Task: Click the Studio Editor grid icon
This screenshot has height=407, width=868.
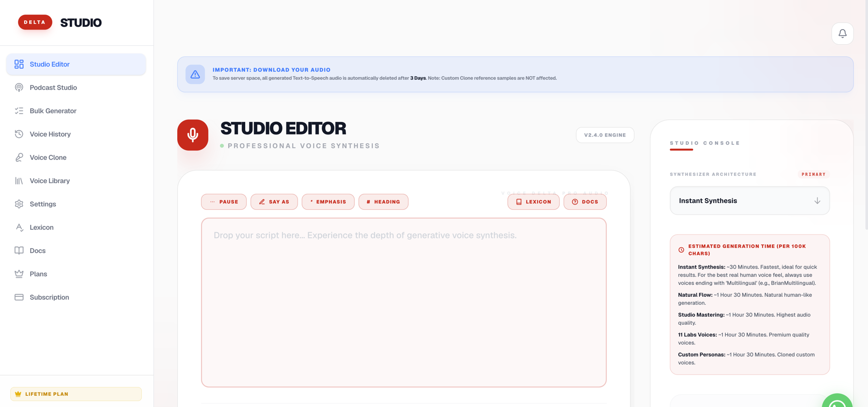Action: tap(19, 64)
